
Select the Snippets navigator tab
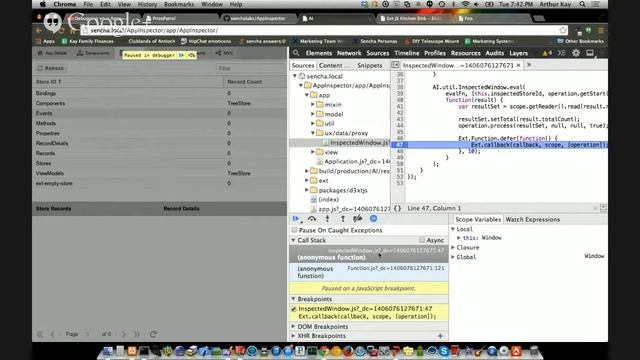(369, 65)
